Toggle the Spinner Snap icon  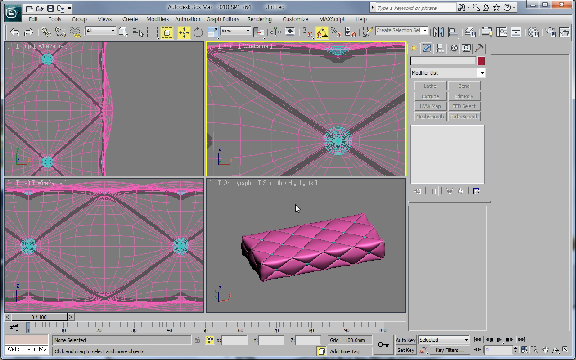coord(350,32)
